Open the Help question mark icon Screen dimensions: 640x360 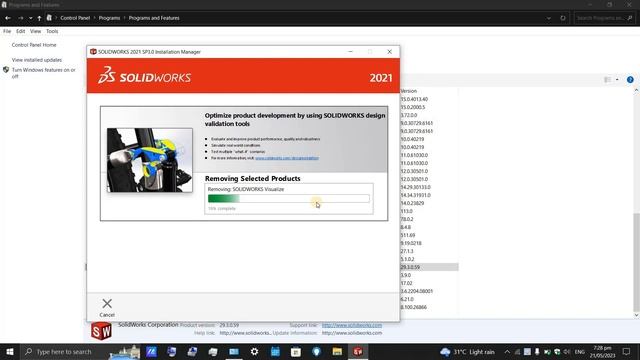[x=630, y=80]
